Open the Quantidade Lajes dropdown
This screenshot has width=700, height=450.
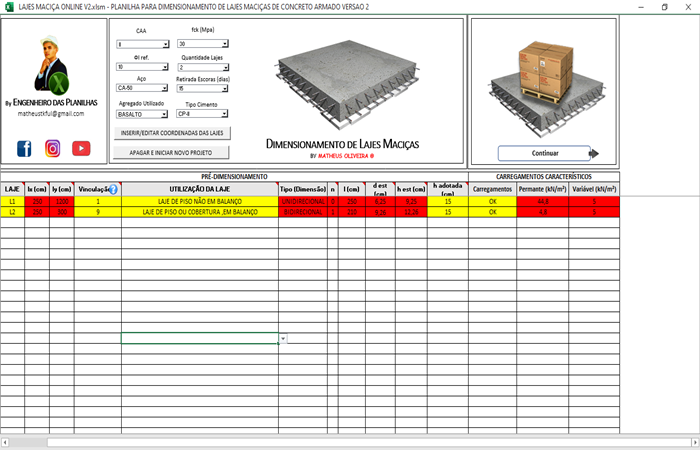(x=224, y=67)
